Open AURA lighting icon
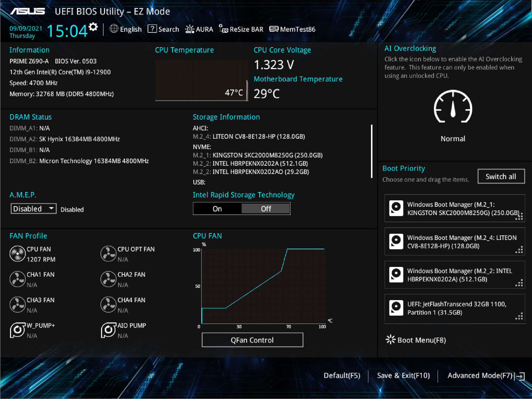This screenshot has height=399, width=532. [x=190, y=29]
